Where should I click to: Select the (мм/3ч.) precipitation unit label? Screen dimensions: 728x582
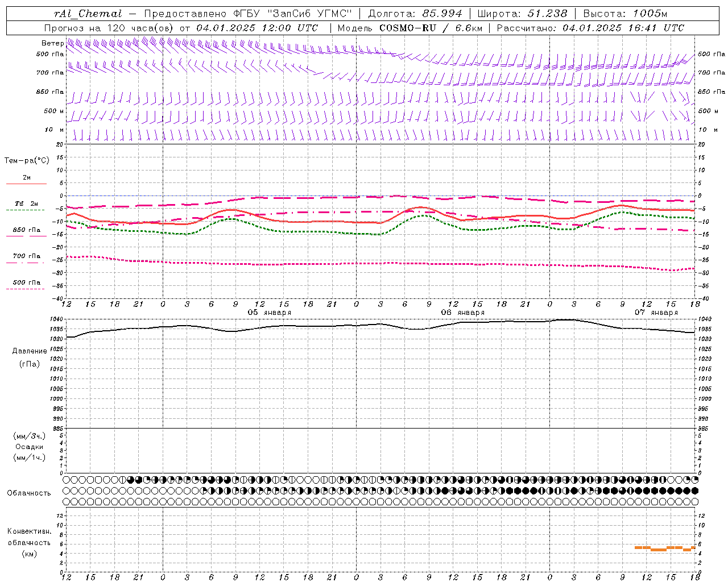pyautogui.click(x=29, y=436)
